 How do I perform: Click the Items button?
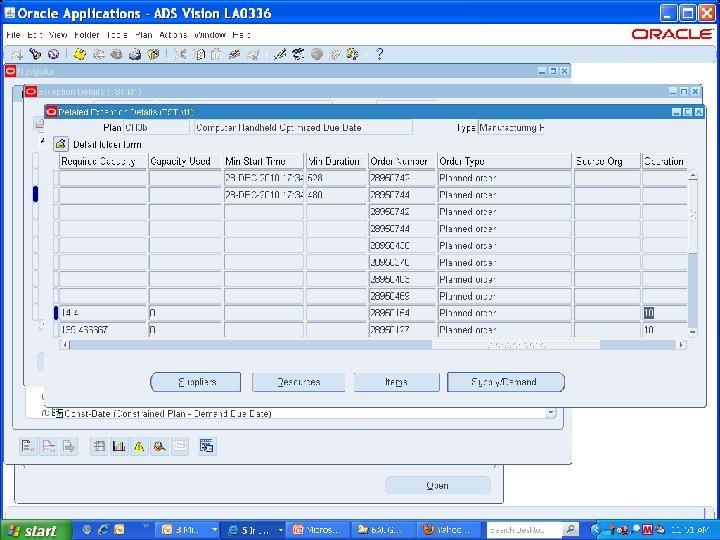(396, 382)
